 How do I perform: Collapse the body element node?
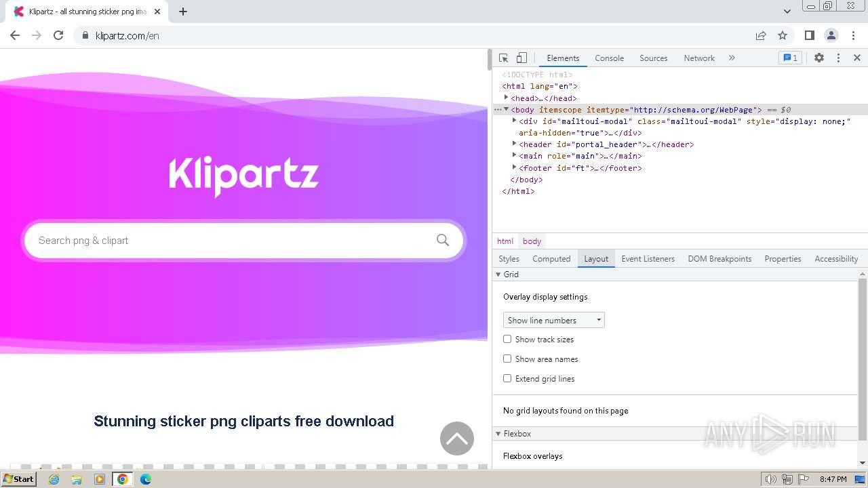click(506, 109)
